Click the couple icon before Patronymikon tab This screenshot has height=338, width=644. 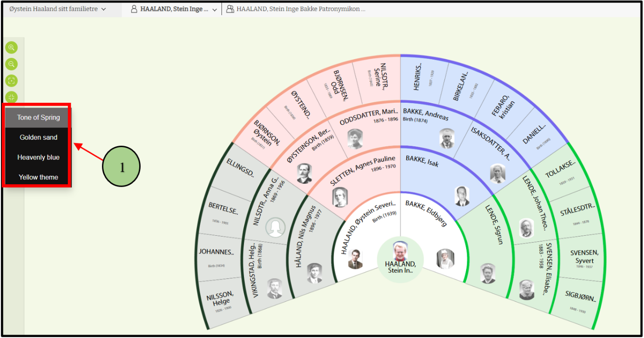coord(230,9)
